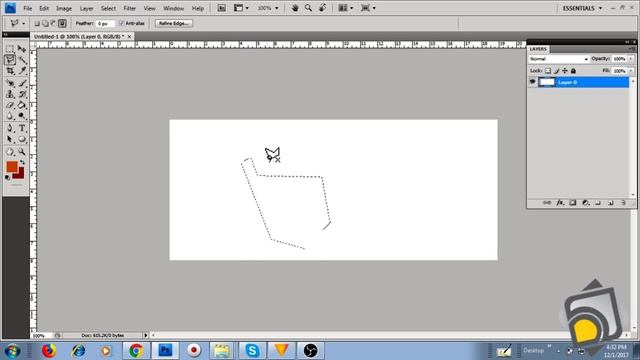Click the link layers icon

(547, 203)
